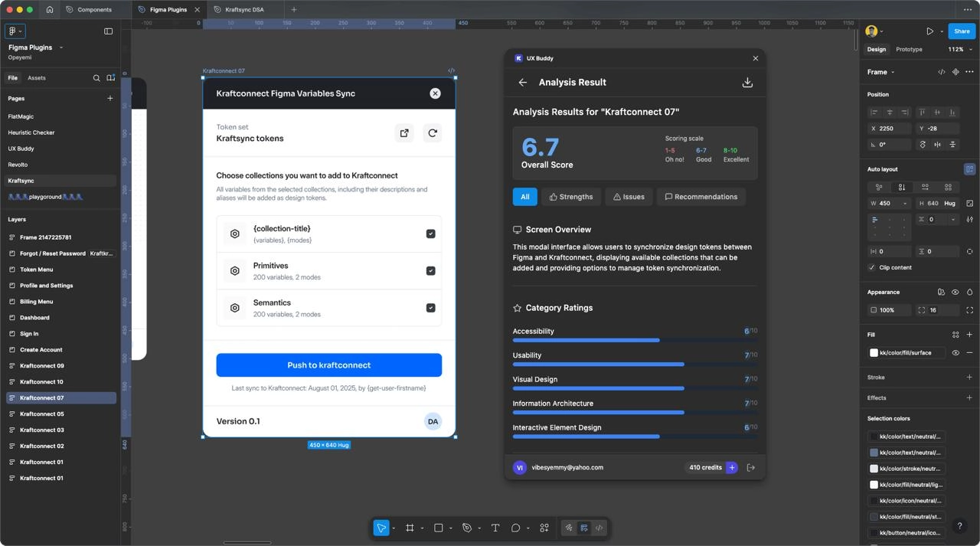Select horizontal auto layout direction

click(x=925, y=187)
